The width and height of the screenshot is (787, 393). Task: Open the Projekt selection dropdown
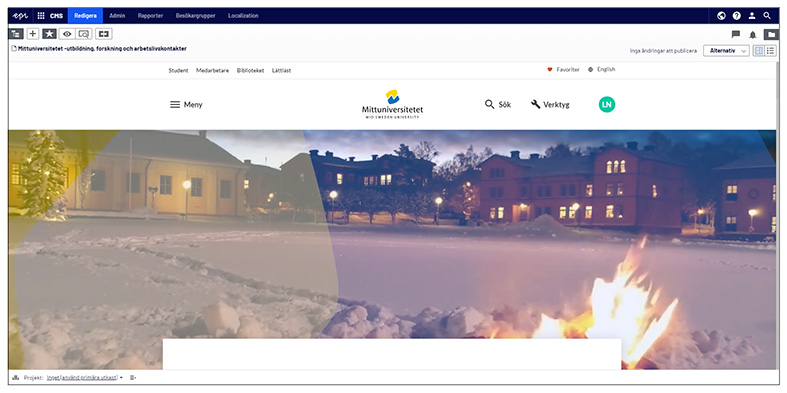[84, 377]
